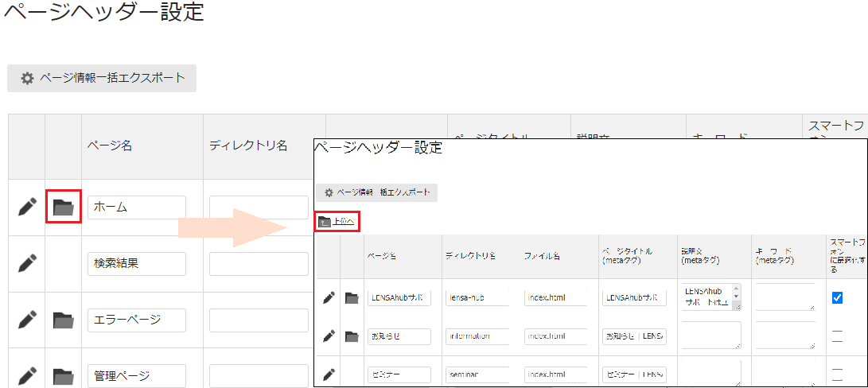Image resolution: width=868 pixels, height=388 pixels.
Task: Click the pencil icon in the LENSAhubサポ row
Action: pos(329,298)
